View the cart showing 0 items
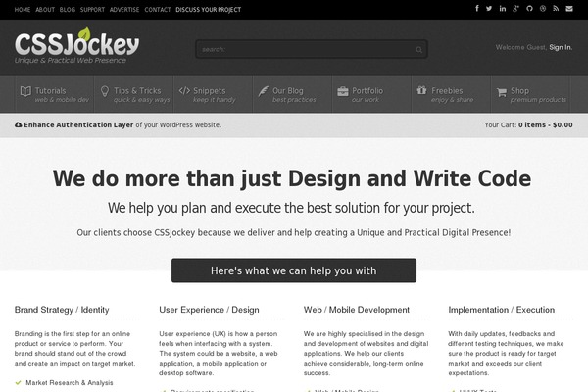The height and width of the screenshot is (392, 588). point(528,124)
